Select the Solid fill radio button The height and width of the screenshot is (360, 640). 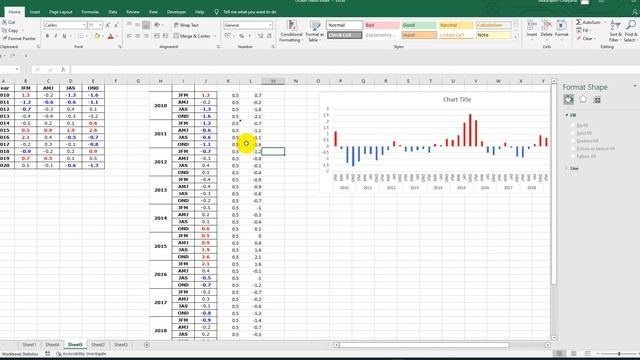[x=573, y=133]
